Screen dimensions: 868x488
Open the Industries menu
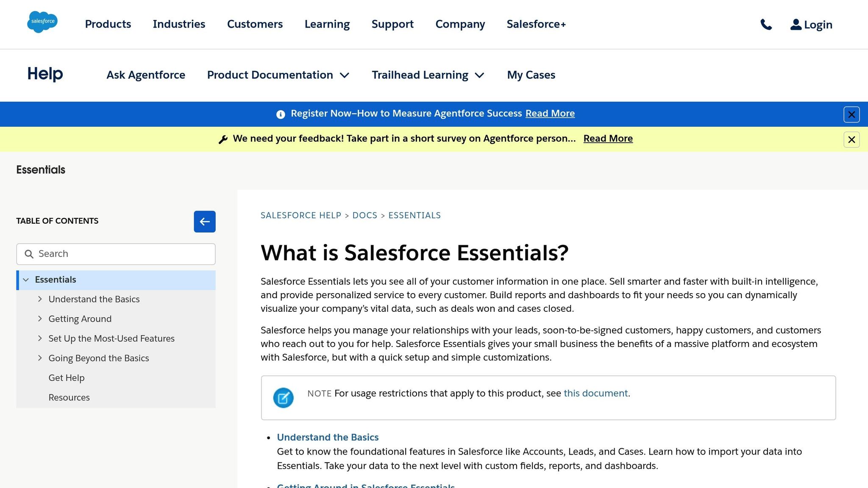tap(179, 24)
